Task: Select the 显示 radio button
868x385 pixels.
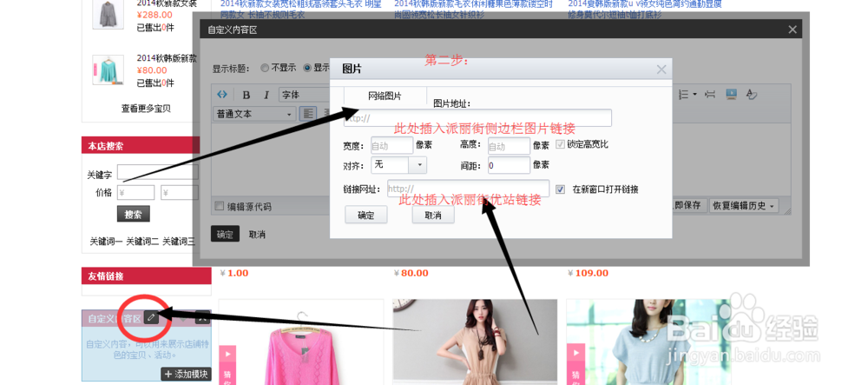Action: (x=307, y=69)
